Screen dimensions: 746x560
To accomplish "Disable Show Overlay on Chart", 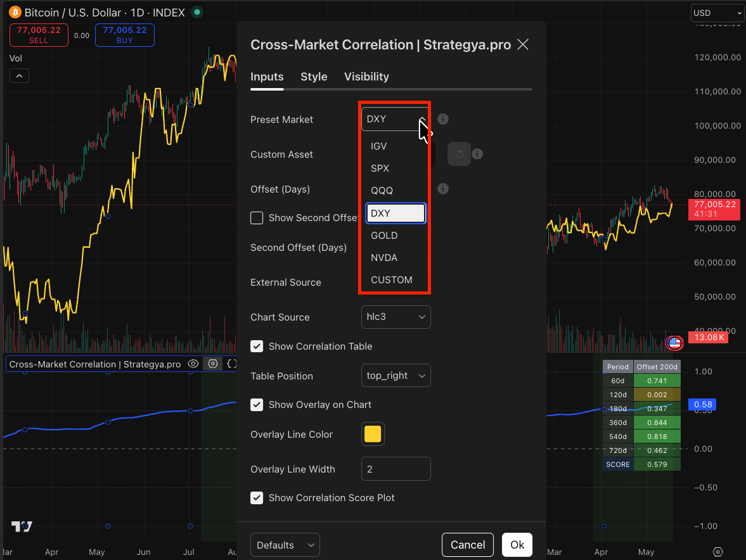I will pos(257,405).
